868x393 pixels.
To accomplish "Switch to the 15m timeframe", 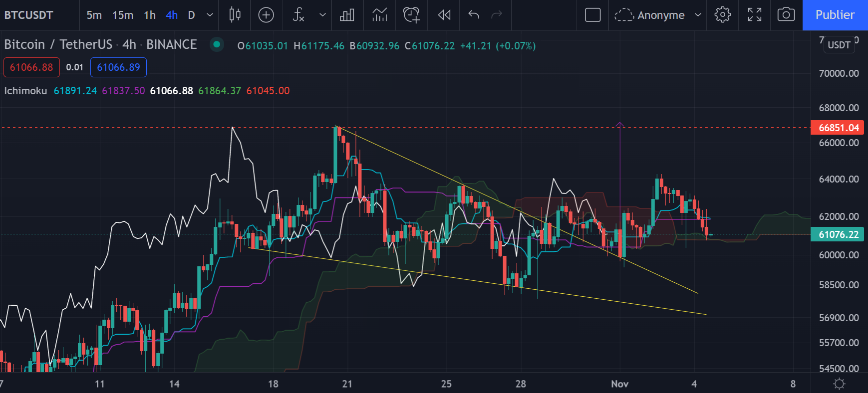I will pos(123,15).
